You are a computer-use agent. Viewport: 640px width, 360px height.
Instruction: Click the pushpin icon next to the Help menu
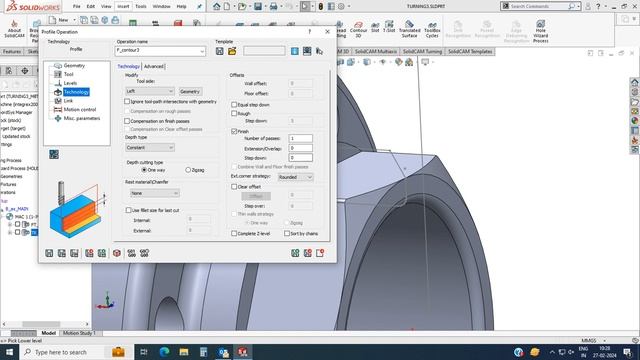pyautogui.click(x=199, y=7)
